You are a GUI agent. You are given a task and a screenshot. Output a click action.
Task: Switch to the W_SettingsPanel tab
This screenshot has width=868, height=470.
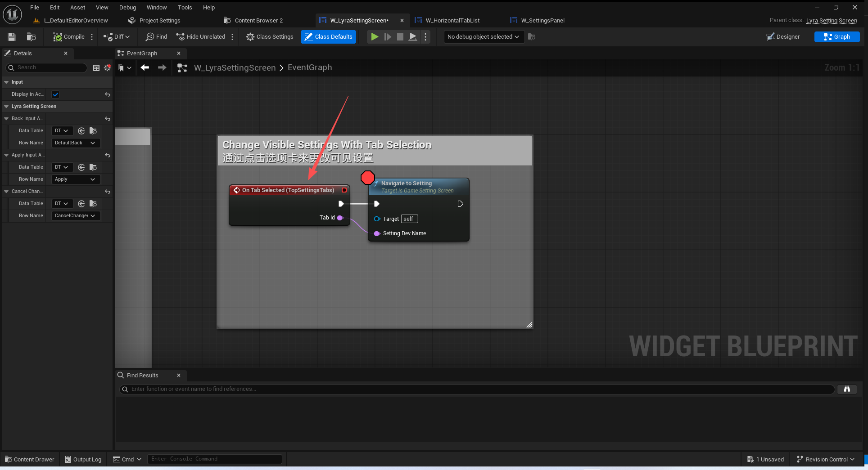coord(542,20)
